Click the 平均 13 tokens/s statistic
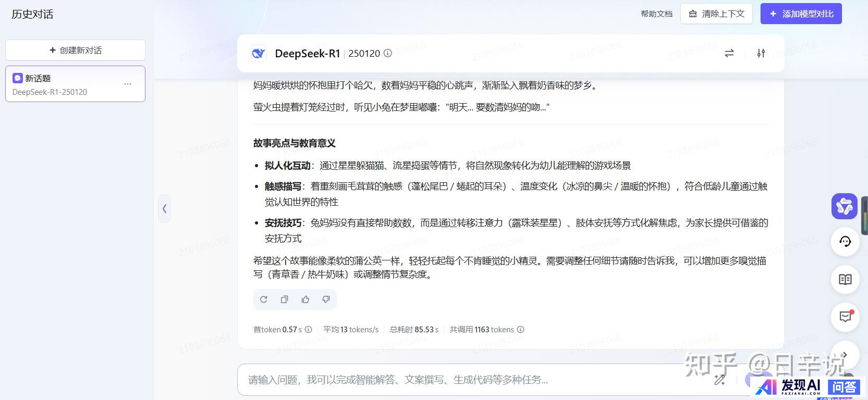 click(x=351, y=330)
